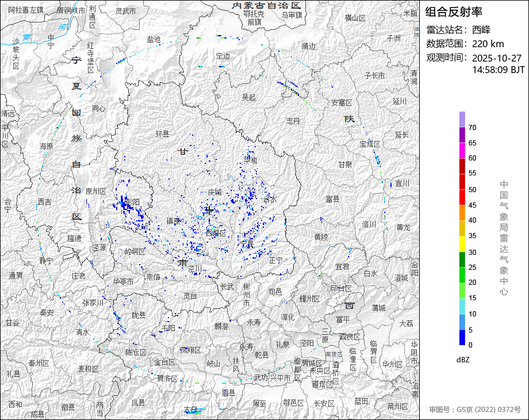Click the dBZ unit label under legend
Viewport: 529px width, 420px height.
tap(463, 360)
